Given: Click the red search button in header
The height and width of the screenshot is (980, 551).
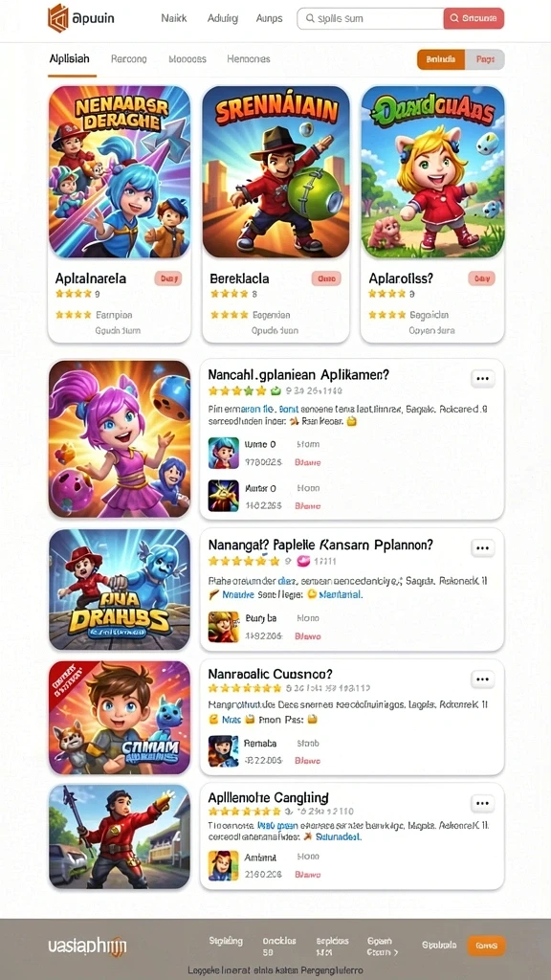Looking at the screenshot, I should 474,19.
